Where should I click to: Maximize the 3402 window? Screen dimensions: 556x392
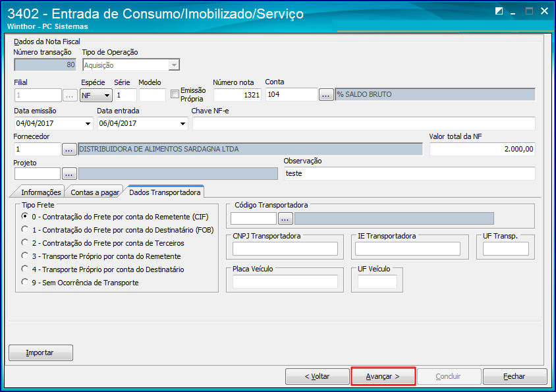point(529,11)
